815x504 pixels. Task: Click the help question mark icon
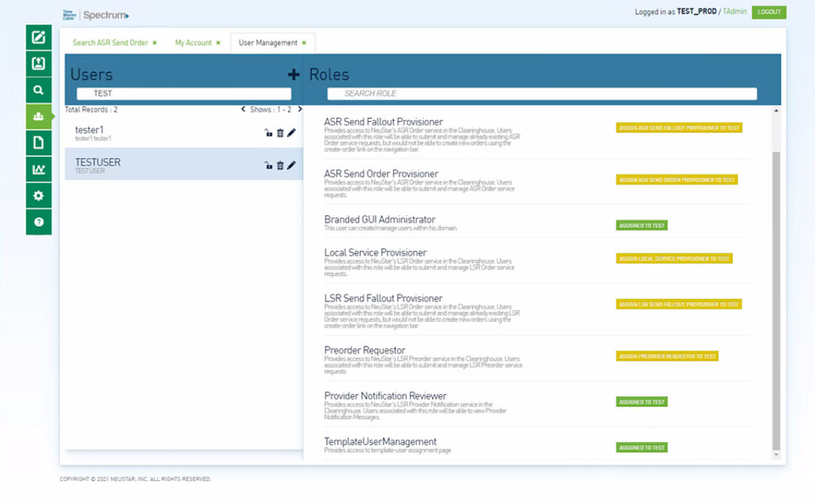38,222
